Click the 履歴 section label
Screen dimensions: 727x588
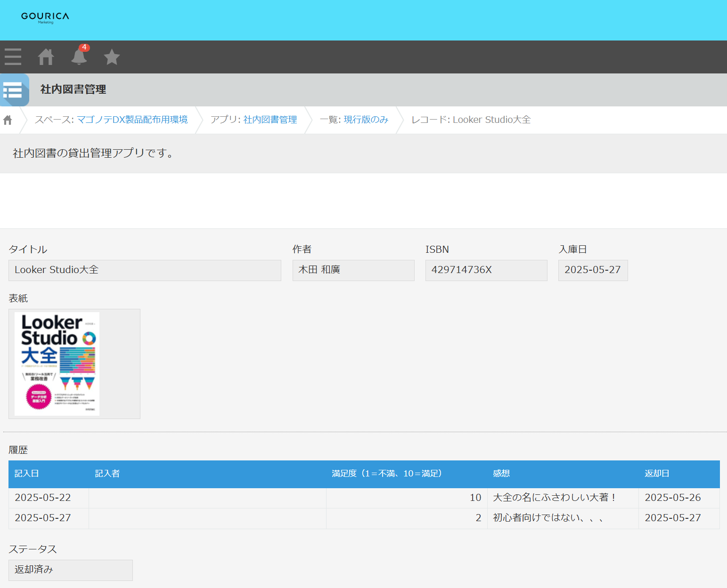(18, 450)
